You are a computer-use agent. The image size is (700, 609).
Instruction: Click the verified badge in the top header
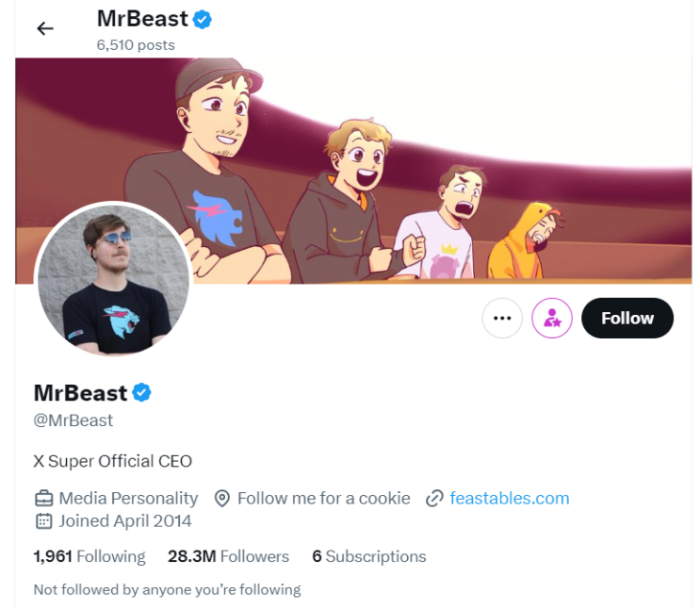(202, 18)
